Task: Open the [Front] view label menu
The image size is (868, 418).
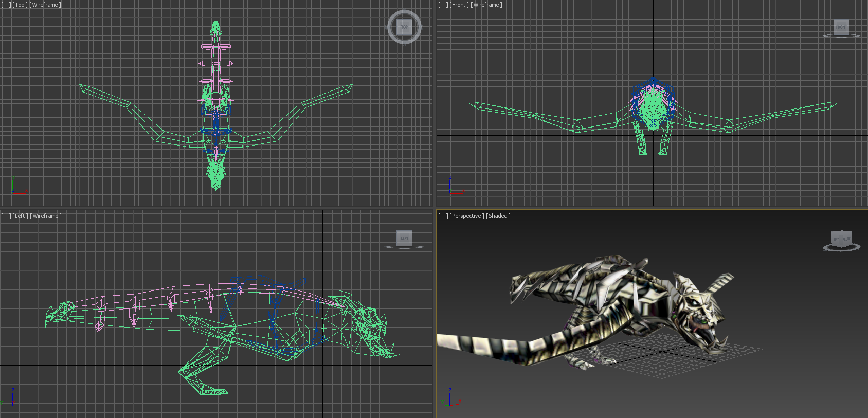Action: click(x=459, y=5)
